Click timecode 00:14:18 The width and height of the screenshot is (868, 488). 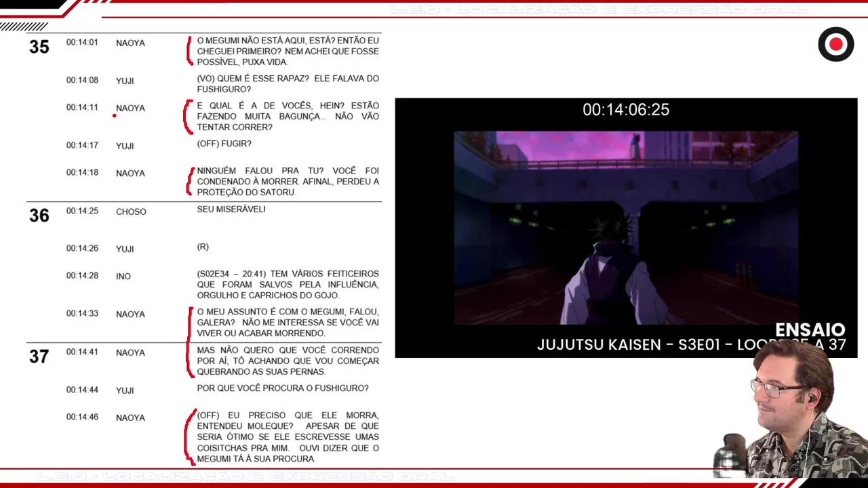click(x=82, y=172)
